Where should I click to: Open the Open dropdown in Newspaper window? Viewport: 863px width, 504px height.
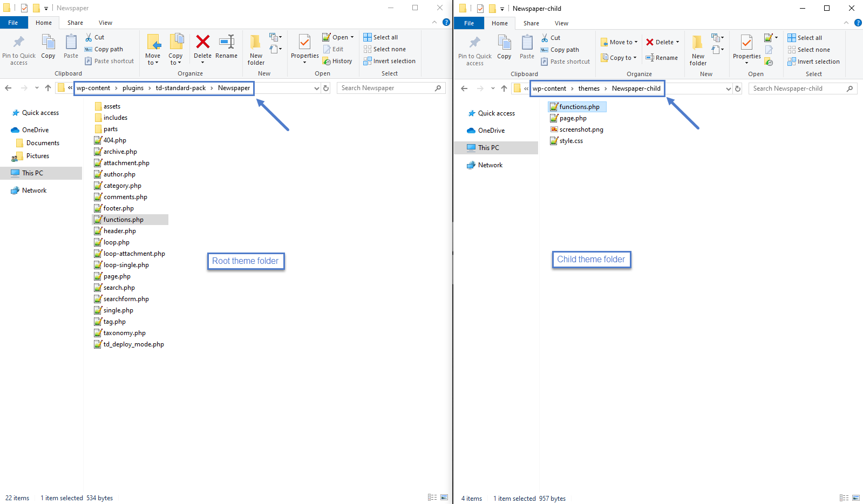(352, 37)
